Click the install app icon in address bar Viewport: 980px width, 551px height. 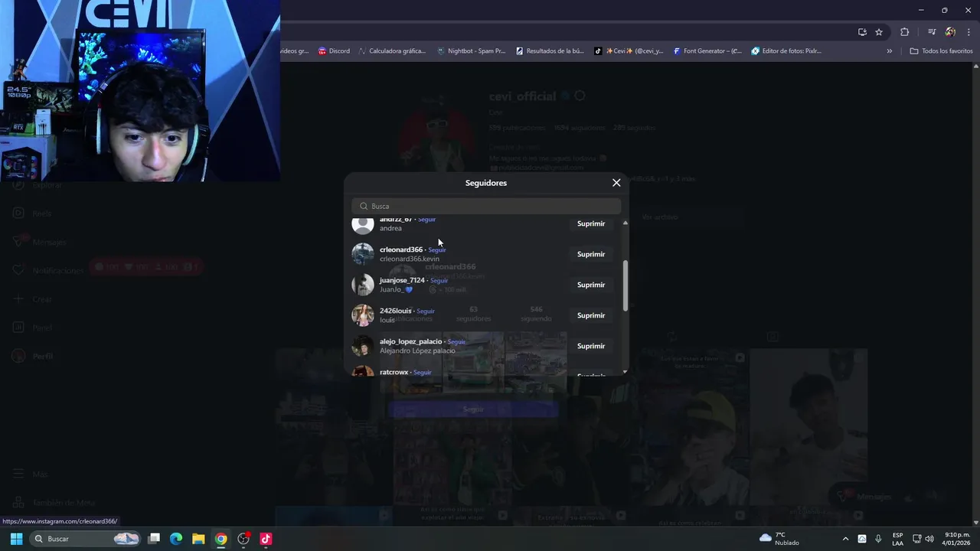click(x=862, y=32)
